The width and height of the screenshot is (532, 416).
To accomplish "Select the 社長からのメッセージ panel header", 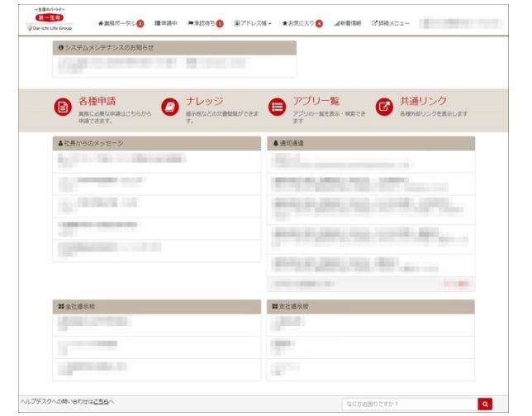I will point(157,143).
